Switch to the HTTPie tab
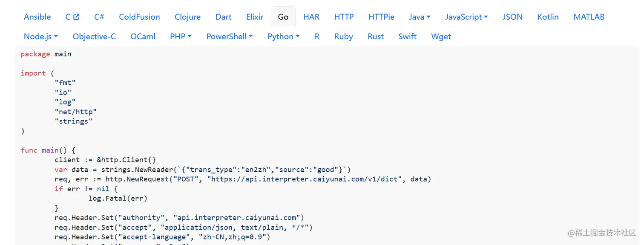The width and height of the screenshot is (644, 245). [381, 17]
